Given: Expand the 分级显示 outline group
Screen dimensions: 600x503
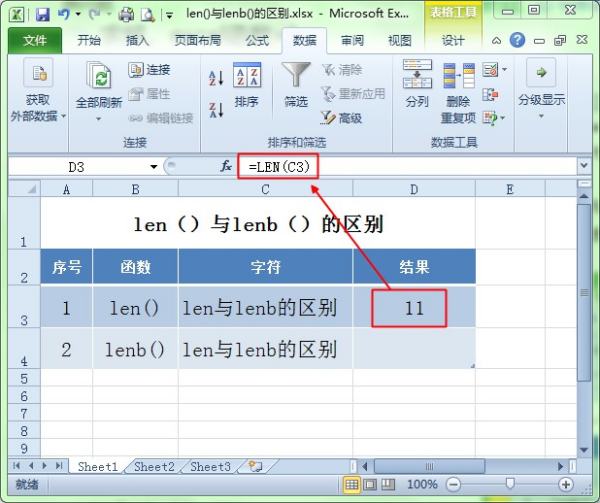Looking at the screenshot, I should [x=541, y=88].
